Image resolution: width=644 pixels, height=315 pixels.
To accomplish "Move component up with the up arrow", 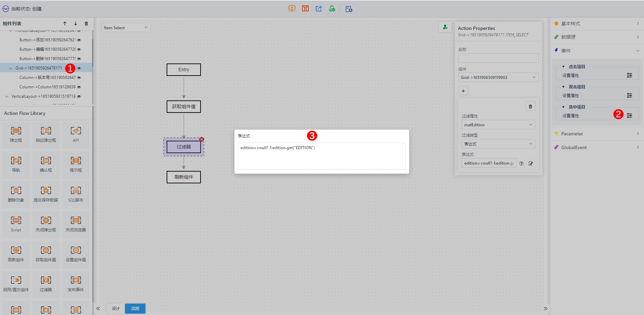I will pos(65,24).
